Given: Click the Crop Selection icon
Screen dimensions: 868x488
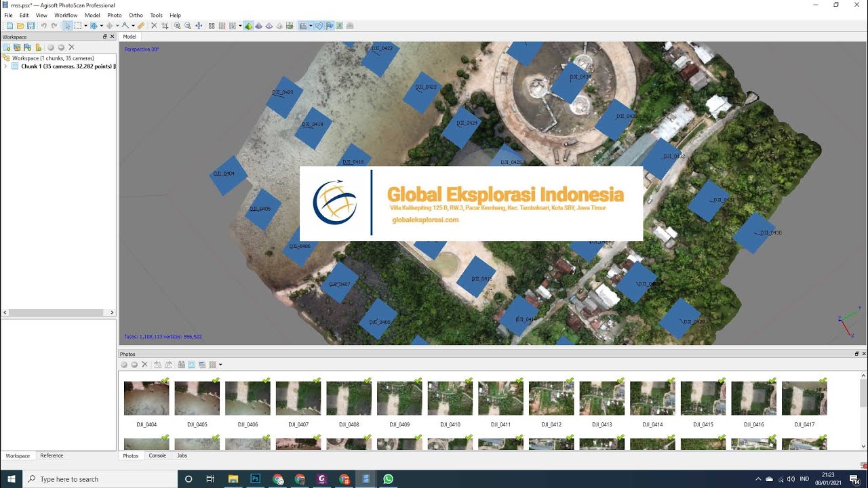Looking at the screenshot, I should coord(165,26).
